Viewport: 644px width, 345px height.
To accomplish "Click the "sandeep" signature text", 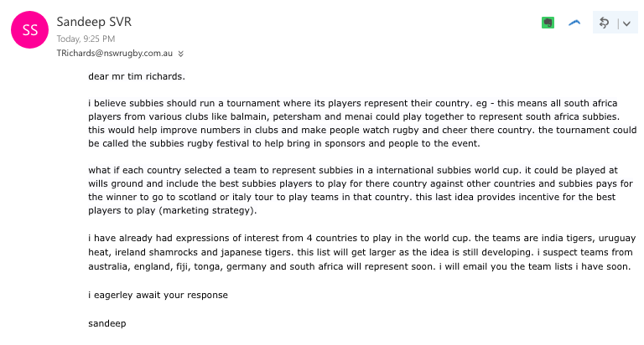I will tap(106, 322).
